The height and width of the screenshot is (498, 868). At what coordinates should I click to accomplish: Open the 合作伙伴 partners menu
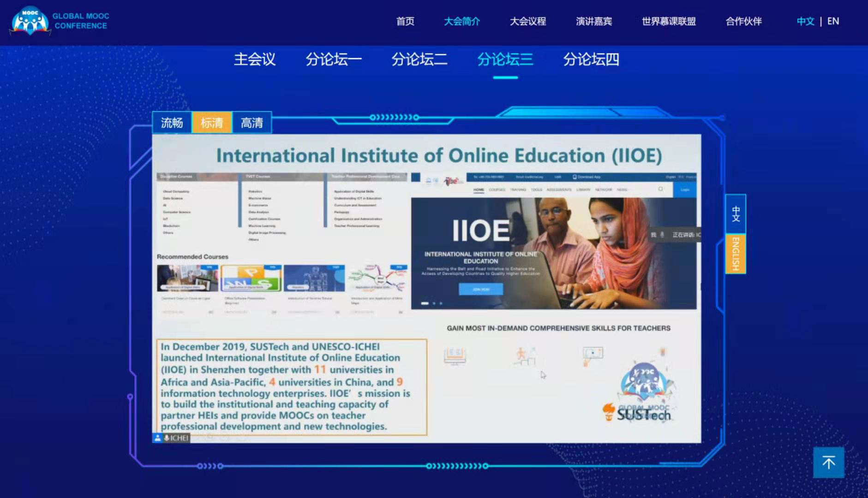743,21
